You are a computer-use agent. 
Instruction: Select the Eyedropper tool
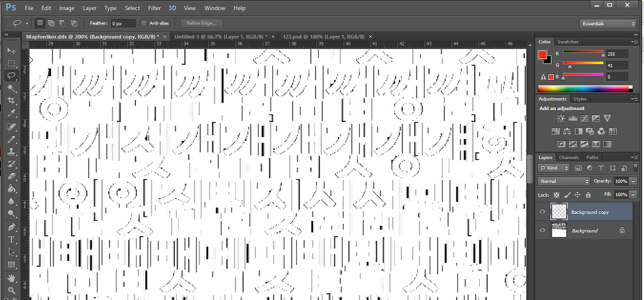tap(11, 113)
